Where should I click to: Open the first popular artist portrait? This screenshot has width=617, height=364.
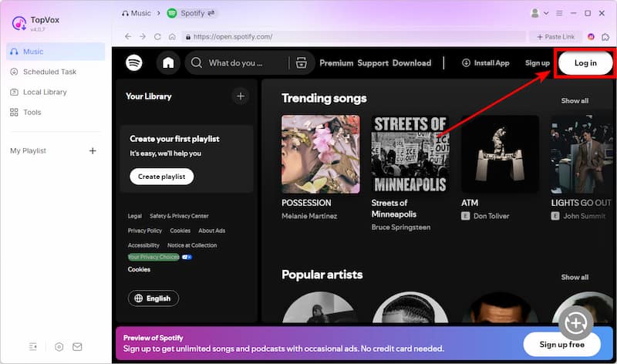[x=321, y=308]
